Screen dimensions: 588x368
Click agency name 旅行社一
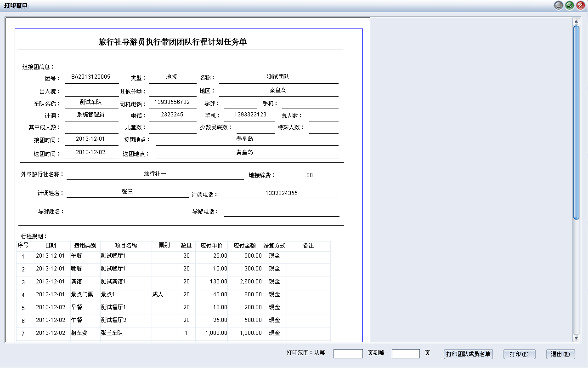point(155,174)
